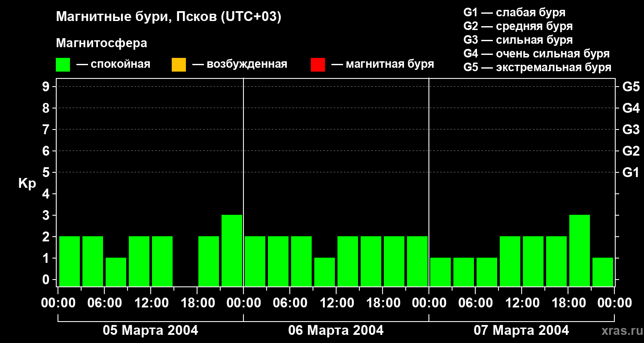The height and width of the screenshot is (343, 644).
Task: Click the 'G3 — сильная буря' legend text
Action: click(x=518, y=40)
